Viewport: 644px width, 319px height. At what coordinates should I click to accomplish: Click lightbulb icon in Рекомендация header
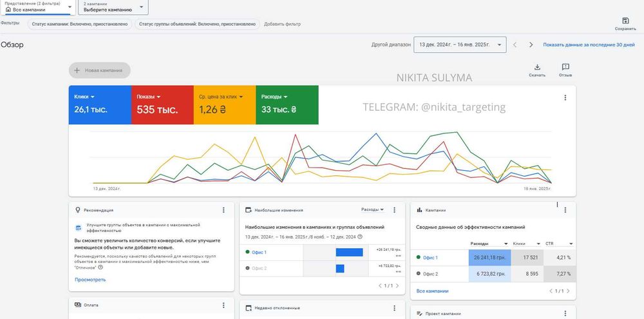point(78,209)
